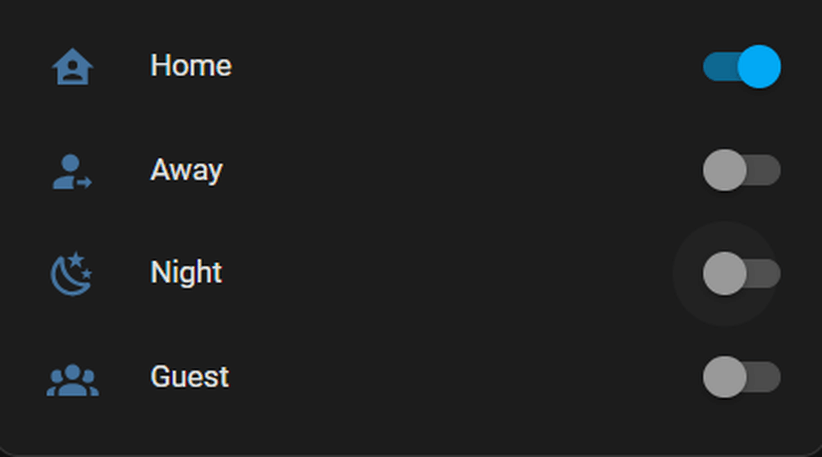Click the gray knob of Guest switch
The width and height of the screenshot is (822, 457).
[x=724, y=377]
